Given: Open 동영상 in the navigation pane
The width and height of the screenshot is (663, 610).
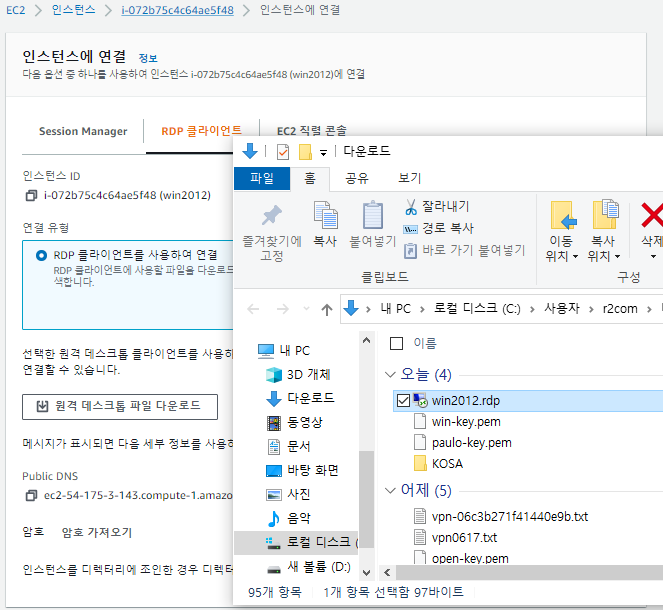Looking at the screenshot, I should click(x=295, y=422).
